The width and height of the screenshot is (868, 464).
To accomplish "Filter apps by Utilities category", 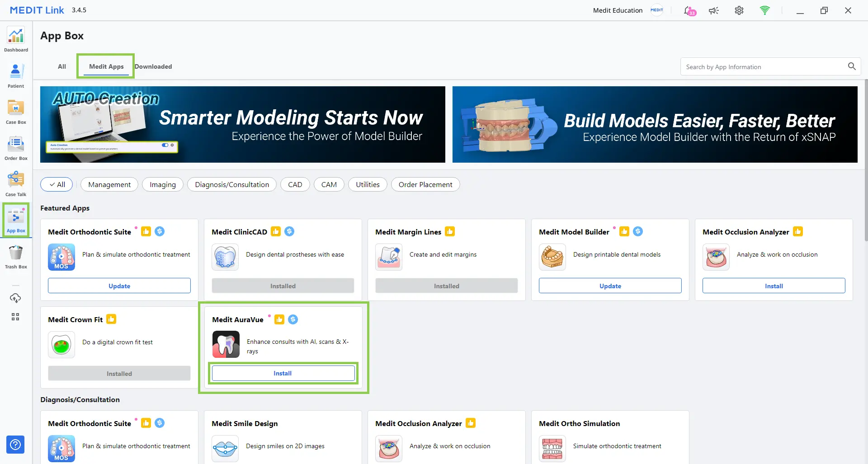I will [x=368, y=184].
